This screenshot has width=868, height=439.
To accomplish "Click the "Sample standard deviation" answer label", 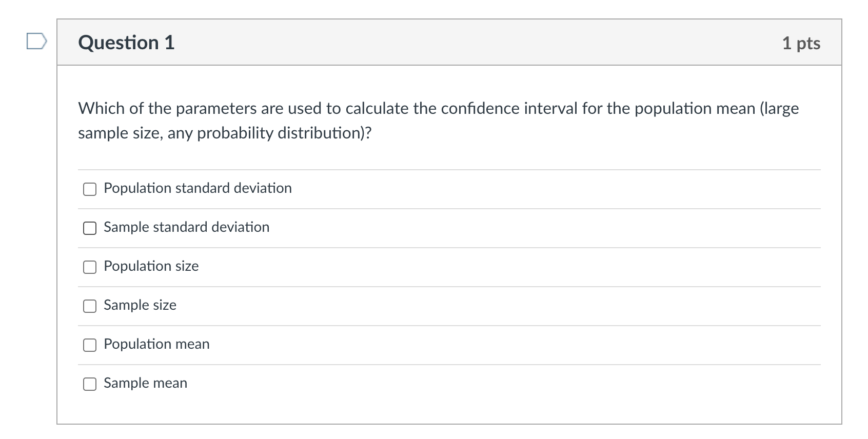I will coord(186,227).
